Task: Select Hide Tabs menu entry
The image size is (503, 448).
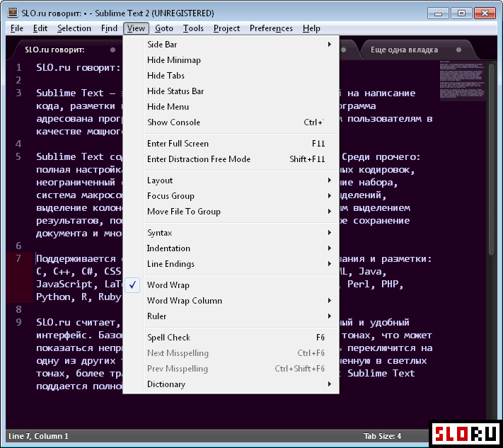Action: click(x=231, y=76)
